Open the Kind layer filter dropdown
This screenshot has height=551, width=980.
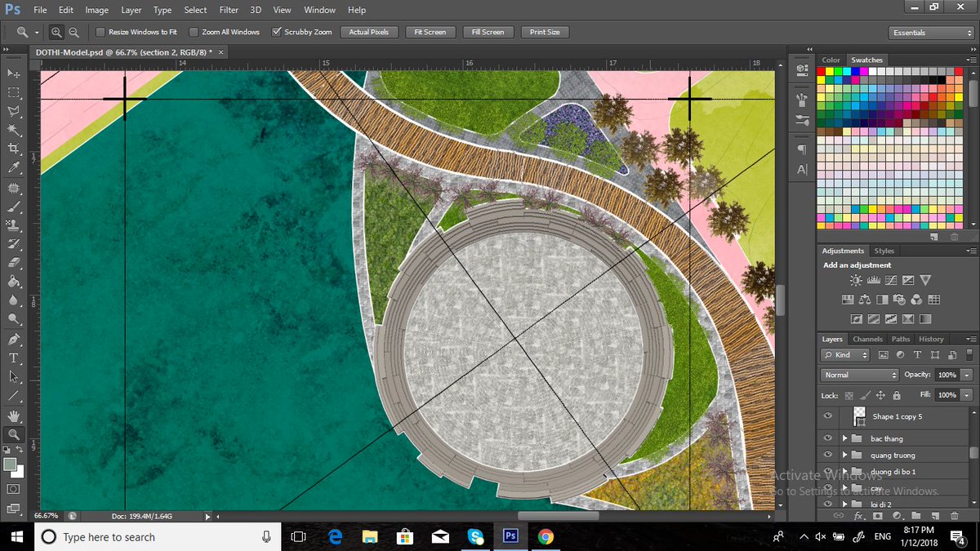pyautogui.click(x=845, y=355)
